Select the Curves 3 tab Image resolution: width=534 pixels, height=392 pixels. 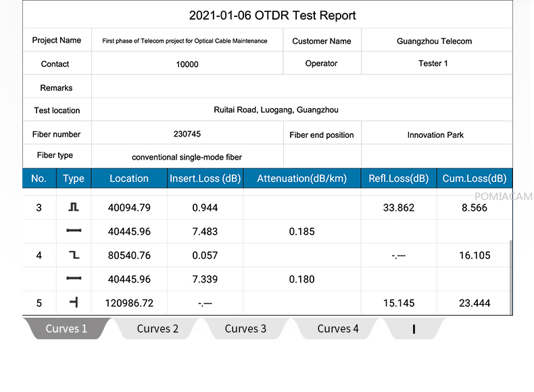[245, 329]
